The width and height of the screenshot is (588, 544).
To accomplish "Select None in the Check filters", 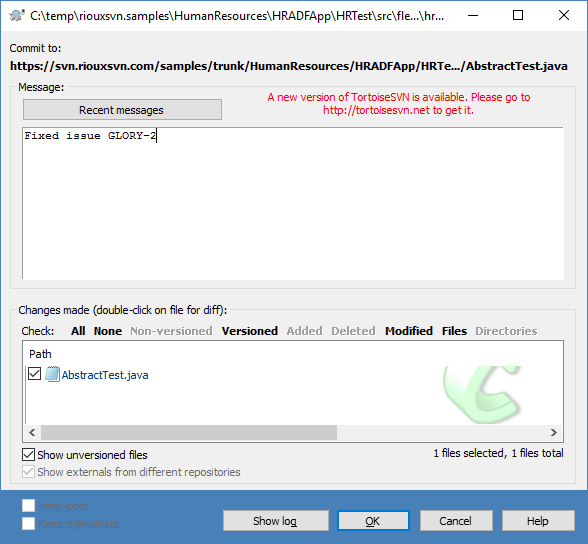I will (108, 331).
